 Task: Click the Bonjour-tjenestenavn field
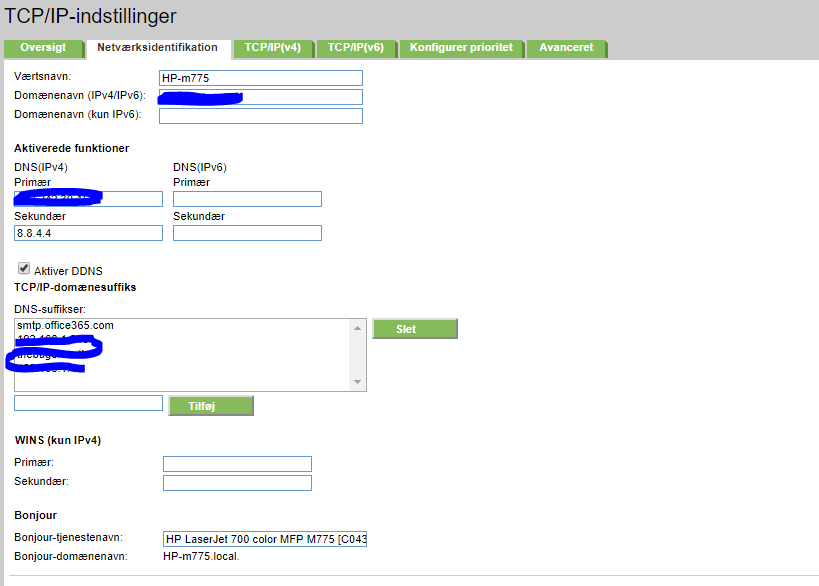coord(265,538)
